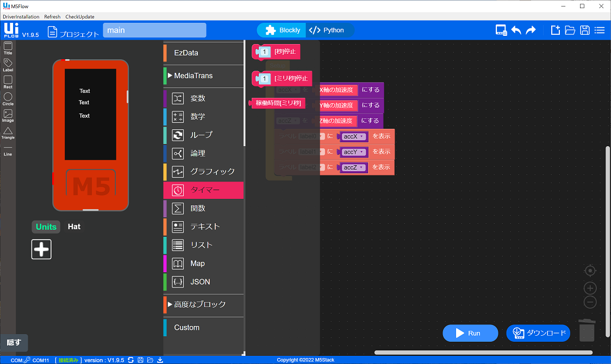This screenshot has width=611, height=364.
Task: Save project with top toolbar floppy icon
Action: (584, 30)
